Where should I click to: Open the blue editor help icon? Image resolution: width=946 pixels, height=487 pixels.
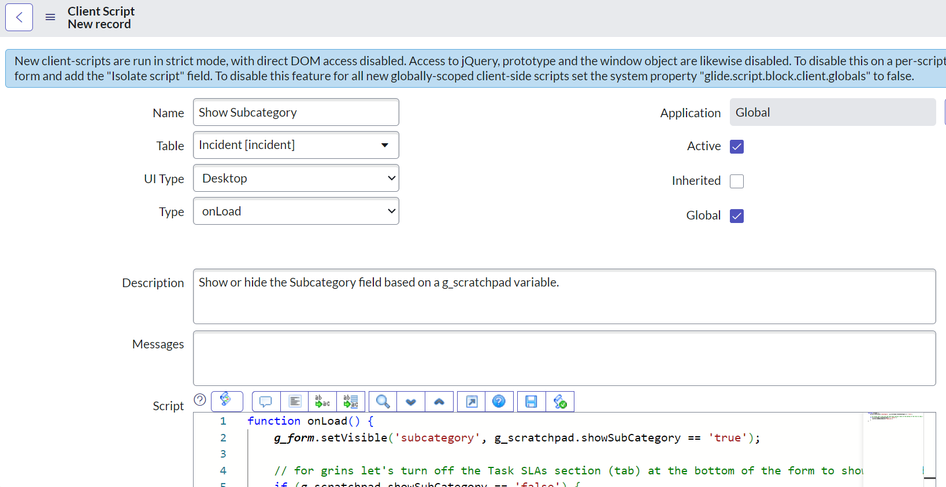tap(499, 401)
